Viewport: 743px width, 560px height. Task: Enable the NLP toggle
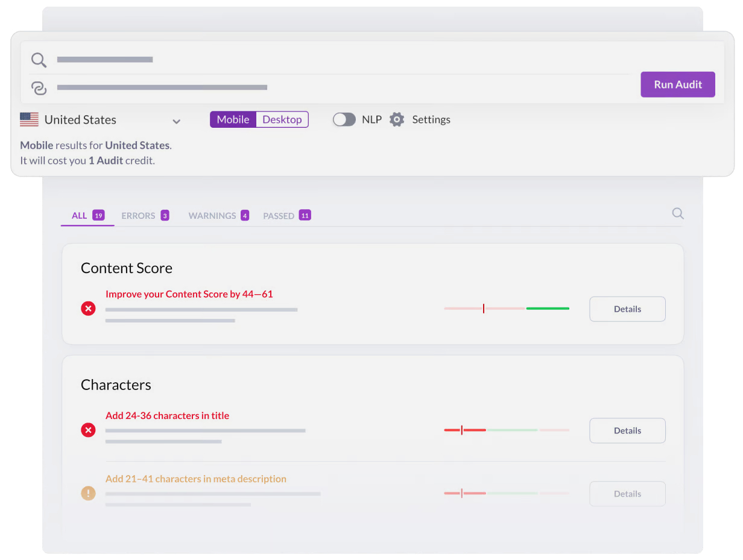coord(344,119)
